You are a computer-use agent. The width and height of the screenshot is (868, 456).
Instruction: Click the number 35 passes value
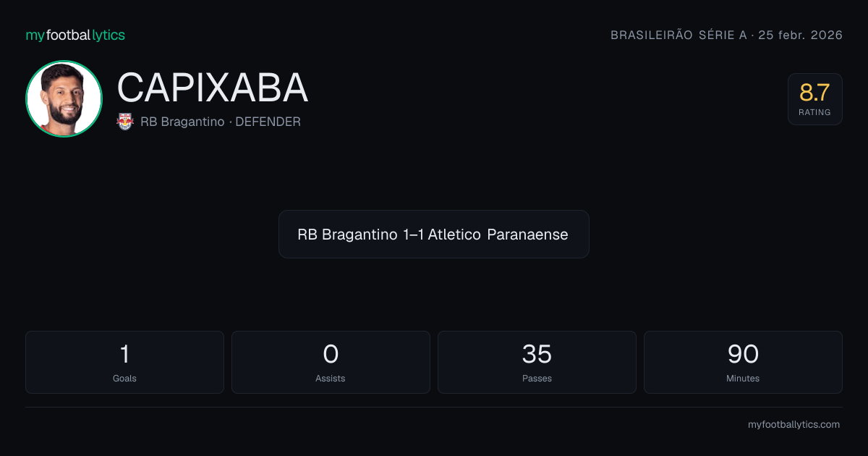pos(537,354)
